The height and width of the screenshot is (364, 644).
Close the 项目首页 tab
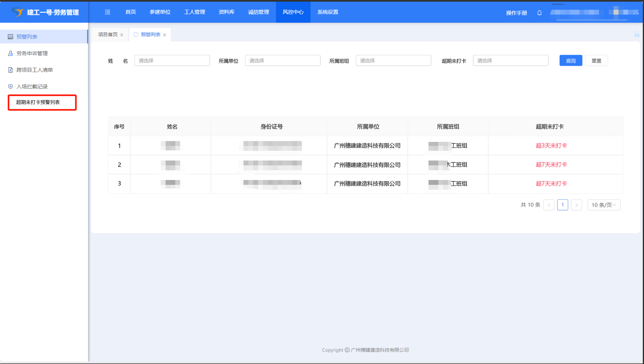click(122, 35)
